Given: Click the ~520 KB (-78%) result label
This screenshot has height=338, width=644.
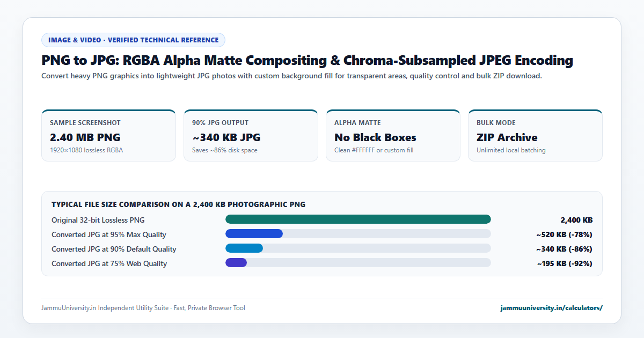Looking at the screenshot, I should [564, 234].
